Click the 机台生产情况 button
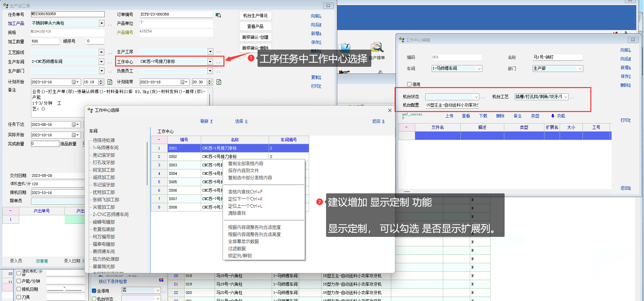 [255, 16]
